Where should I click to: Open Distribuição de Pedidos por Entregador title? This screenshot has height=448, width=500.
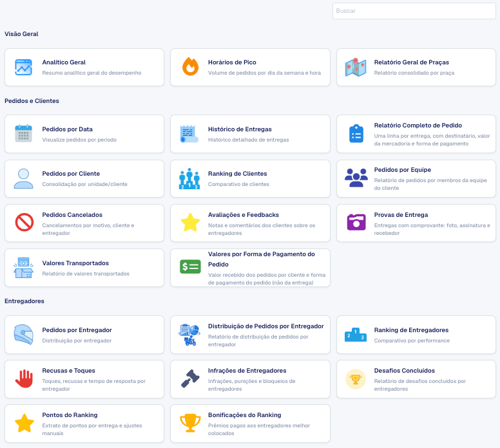pos(266,326)
